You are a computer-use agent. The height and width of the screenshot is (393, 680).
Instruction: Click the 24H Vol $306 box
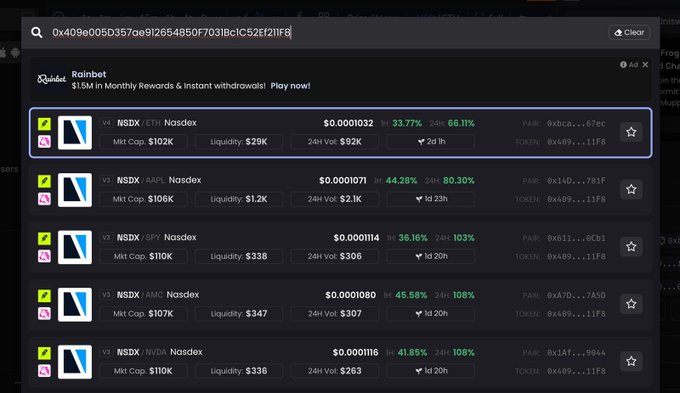(334, 256)
